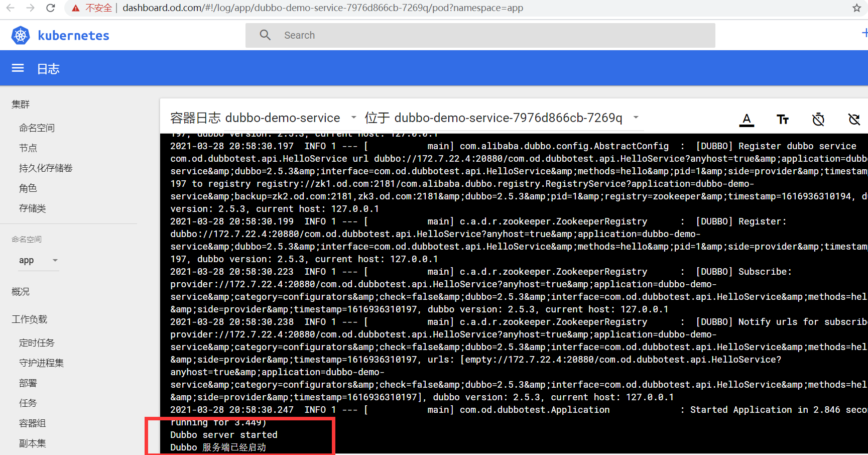Open 角色 in the sidebar

point(28,188)
